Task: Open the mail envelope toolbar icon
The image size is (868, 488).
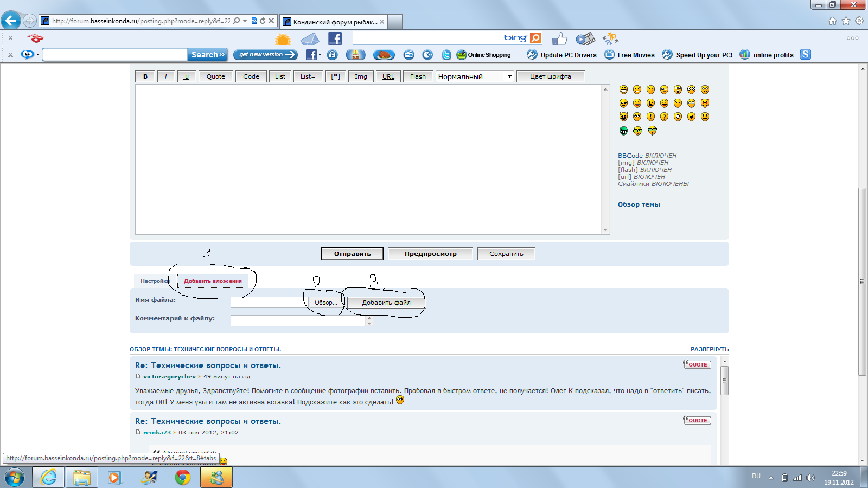Action: coord(310,39)
